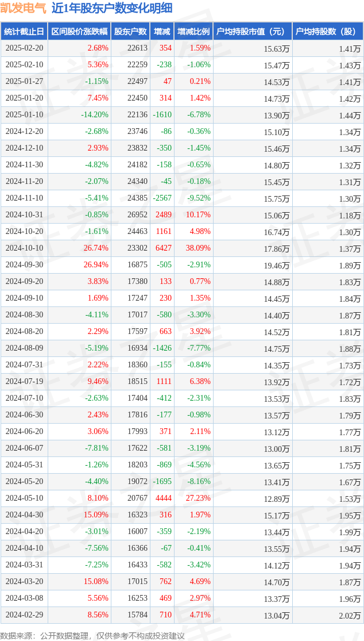Click the 户均持股市值（元） column header
Viewport: 364px width, 641px height.
253,31
